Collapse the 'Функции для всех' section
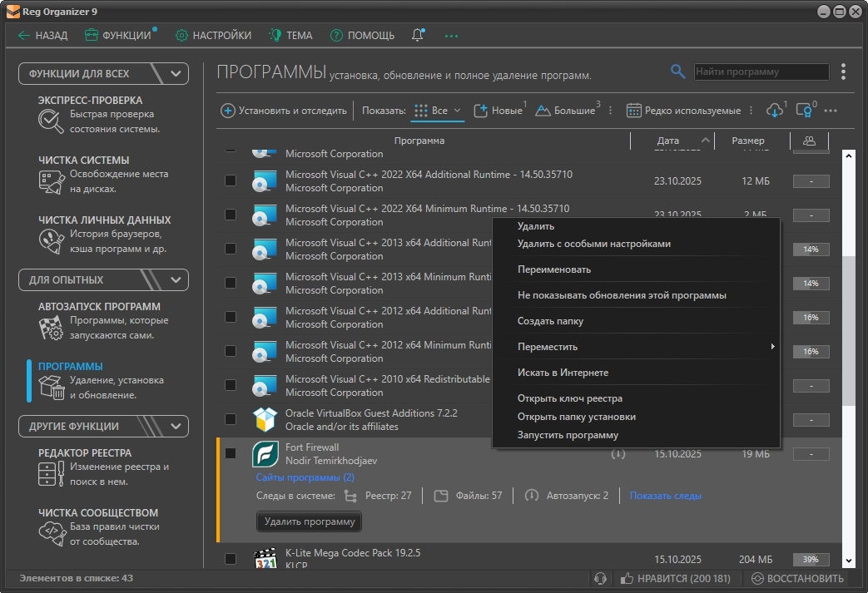Viewport: 868px width, 593px height. pos(176,73)
